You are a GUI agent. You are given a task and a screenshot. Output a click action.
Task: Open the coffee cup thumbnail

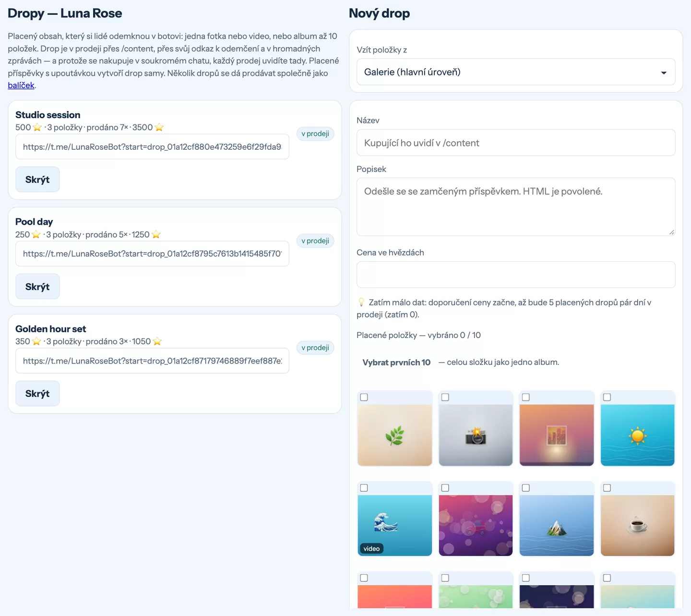(638, 525)
